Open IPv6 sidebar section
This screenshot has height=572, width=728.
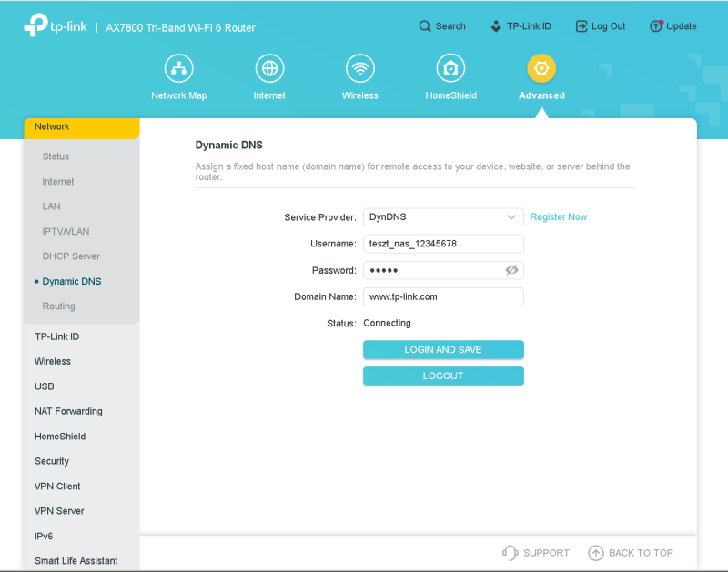click(44, 536)
